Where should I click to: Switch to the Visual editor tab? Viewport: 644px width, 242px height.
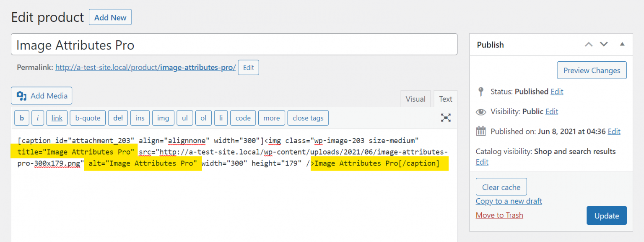click(x=415, y=99)
